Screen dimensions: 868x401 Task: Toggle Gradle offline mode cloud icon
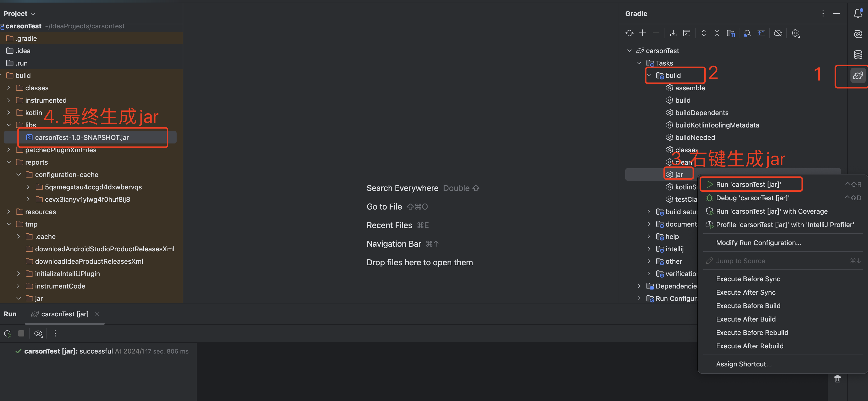point(778,33)
